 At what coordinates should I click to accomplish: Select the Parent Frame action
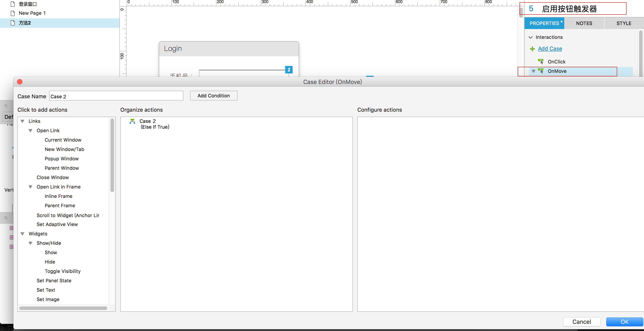pos(60,206)
